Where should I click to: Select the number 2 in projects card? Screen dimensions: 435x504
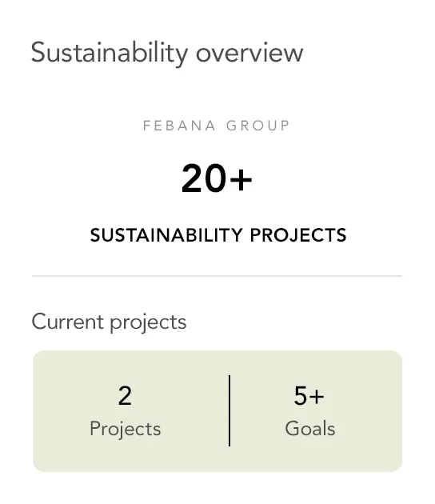[125, 396]
